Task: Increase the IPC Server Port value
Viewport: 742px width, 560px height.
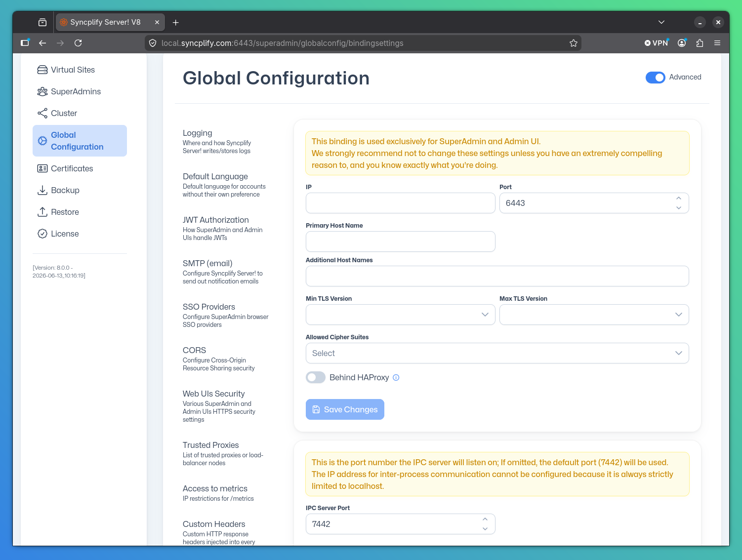Action: point(485,519)
